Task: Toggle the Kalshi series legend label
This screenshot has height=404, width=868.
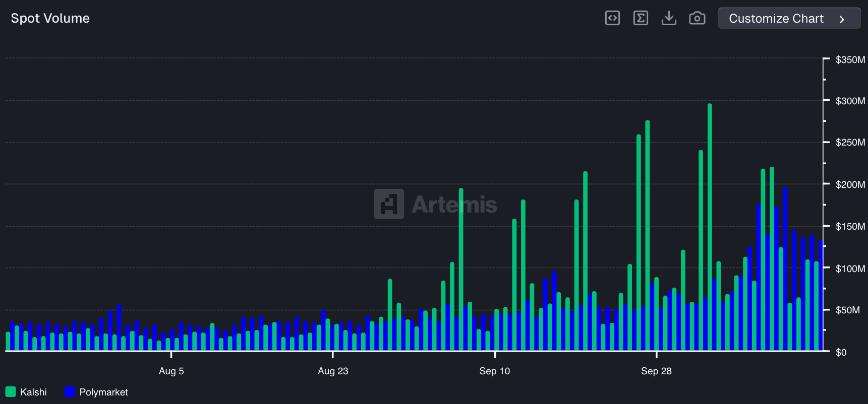Action: (x=33, y=392)
